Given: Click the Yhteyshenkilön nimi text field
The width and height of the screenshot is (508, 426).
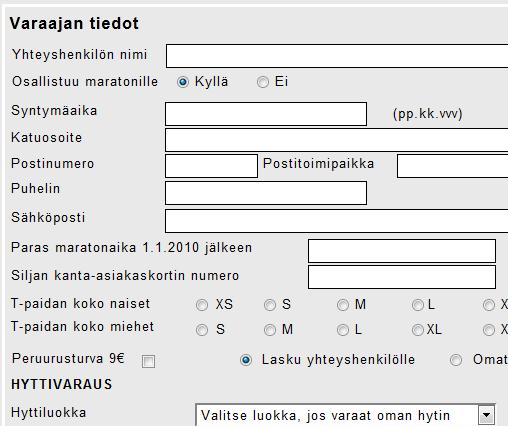Looking at the screenshot, I should point(337,56).
